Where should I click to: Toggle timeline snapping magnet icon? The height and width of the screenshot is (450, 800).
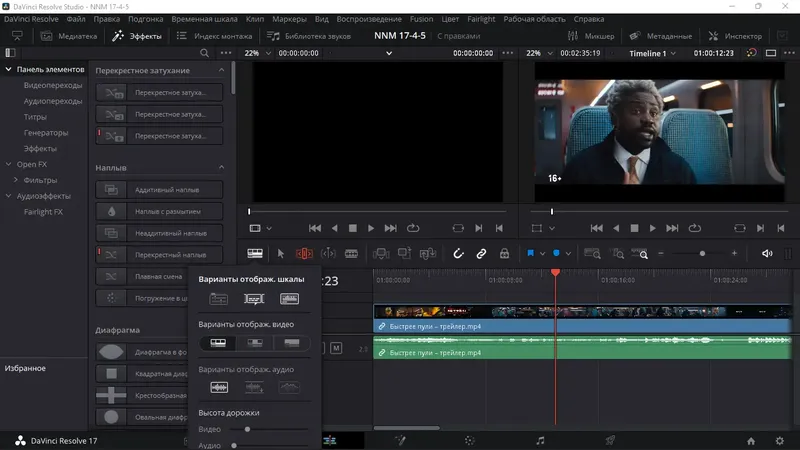pyautogui.click(x=459, y=254)
